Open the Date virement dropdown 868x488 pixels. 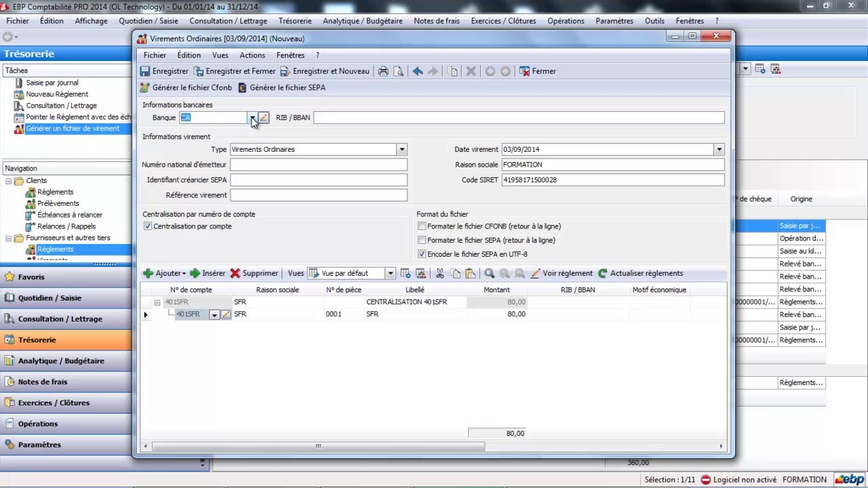[x=719, y=149]
